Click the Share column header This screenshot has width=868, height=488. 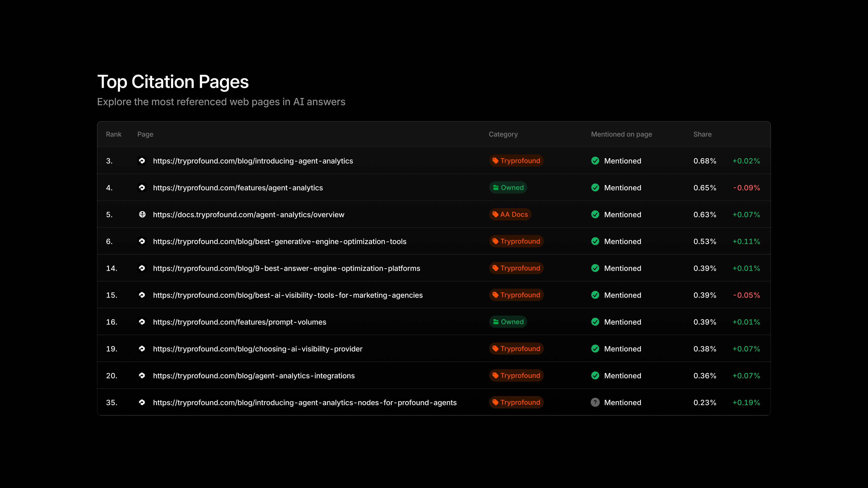click(703, 134)
